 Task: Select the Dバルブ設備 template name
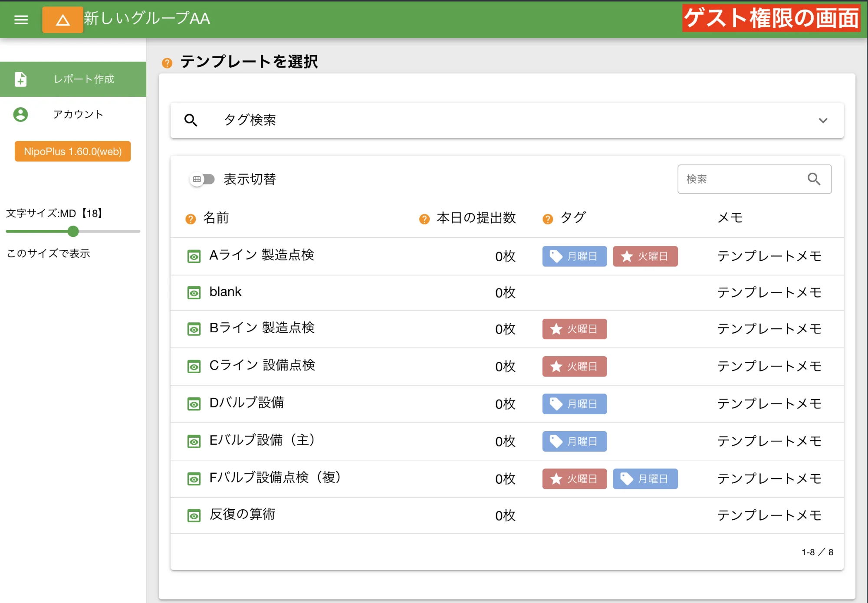click(247, 403)
